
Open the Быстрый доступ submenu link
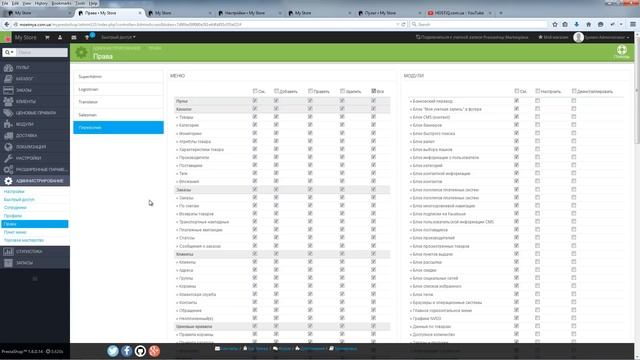click(x=19, y=200)
